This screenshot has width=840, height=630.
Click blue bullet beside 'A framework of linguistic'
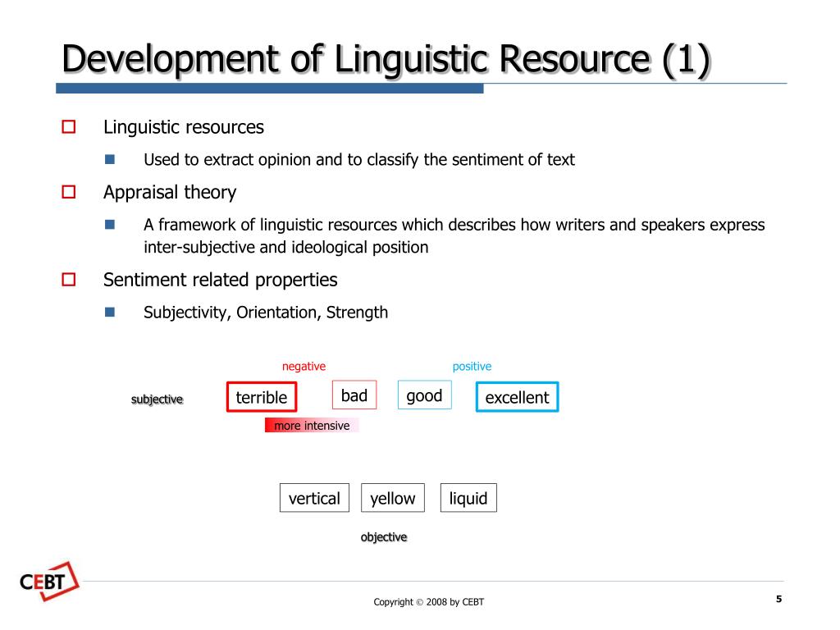click(x=110, y=225)
